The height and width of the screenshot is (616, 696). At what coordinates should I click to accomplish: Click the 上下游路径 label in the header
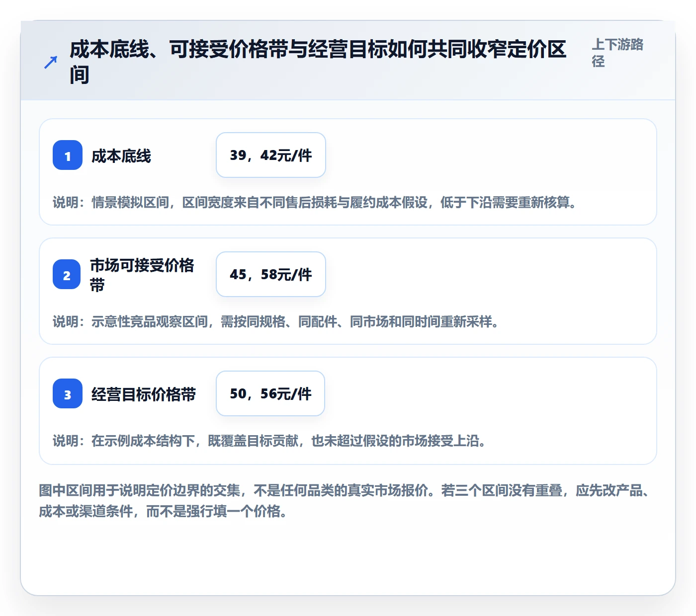click(617, 53)
